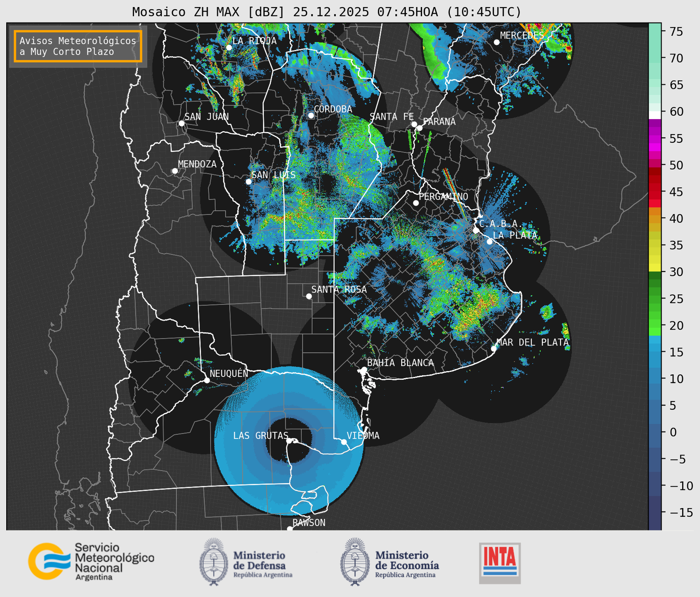The height and width of the screenshot is (597, 700).
Task: Click the BAHÍA BLANCA city marker dot
Action: click(x=364, y=369)
